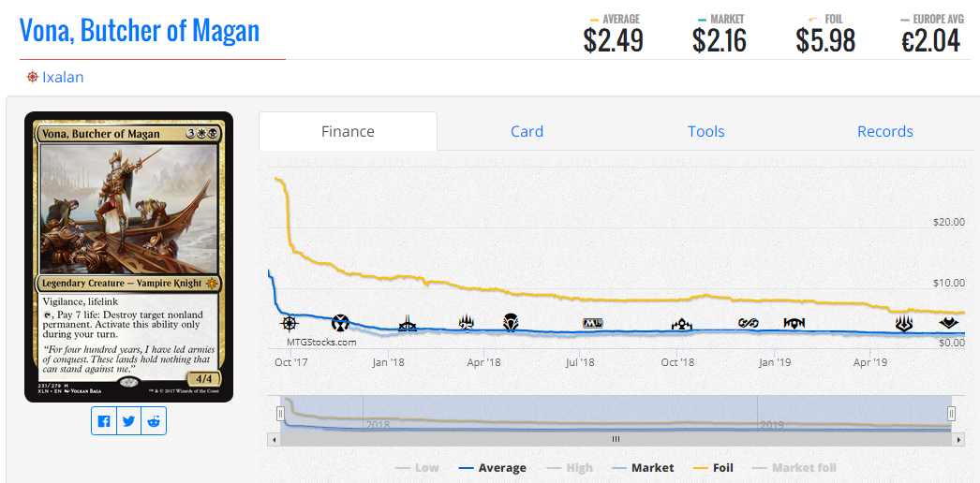Click the Jan '19 axis label
This screenshot has width=980, height=483.
(x=774, y=362)
